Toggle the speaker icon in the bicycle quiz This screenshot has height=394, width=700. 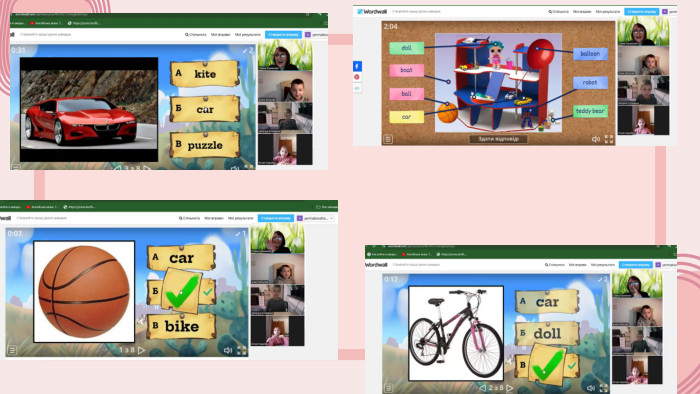pyautogui.click(x=591, y=388)
